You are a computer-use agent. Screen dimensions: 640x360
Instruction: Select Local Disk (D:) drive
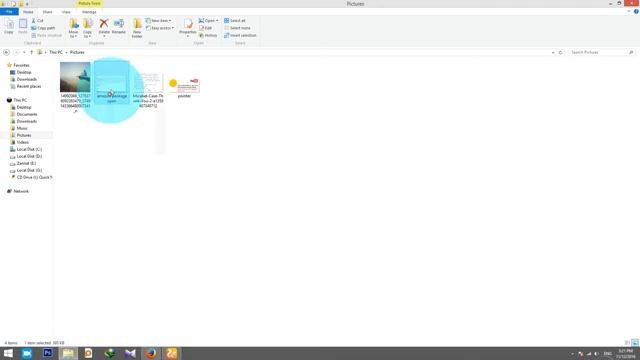(29, 156)
